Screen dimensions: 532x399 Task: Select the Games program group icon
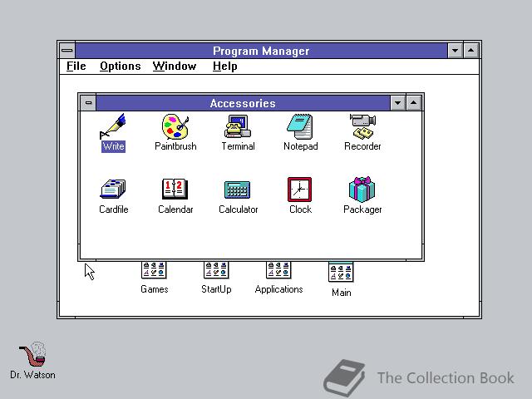click(x=154, y=270)
